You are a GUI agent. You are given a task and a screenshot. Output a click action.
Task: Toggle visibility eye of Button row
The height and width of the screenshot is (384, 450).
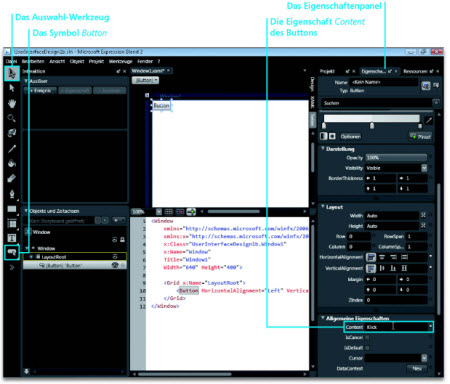pyautogui.click(x=115, y=265)
